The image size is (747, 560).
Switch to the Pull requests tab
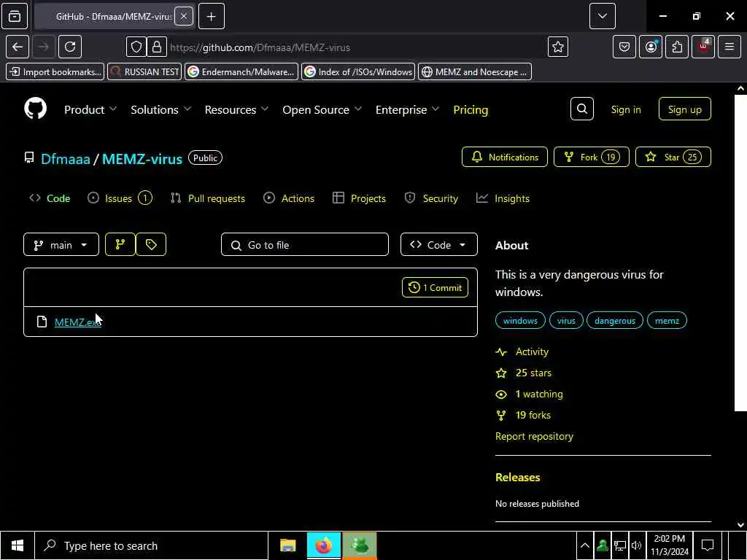coord(208,198)
